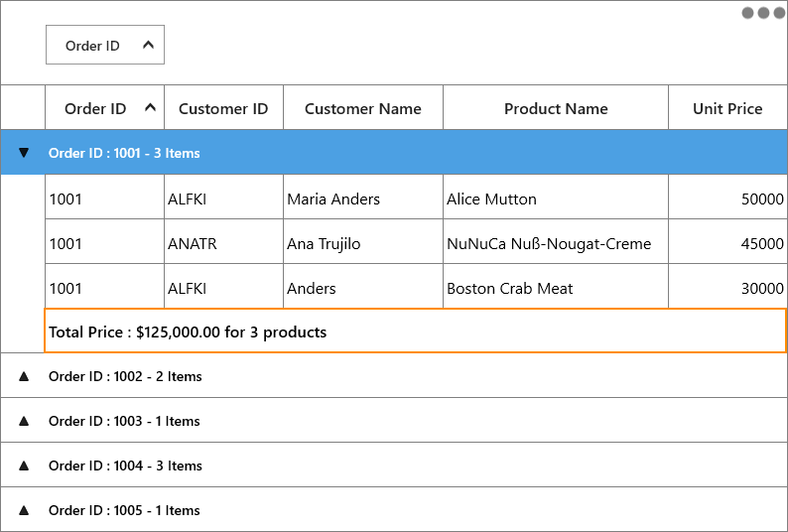Select 'Order ID : 1002 - 2 Items' row text
Screen dimensions: 788x532
pyautogui.click(x=125, y=376)
